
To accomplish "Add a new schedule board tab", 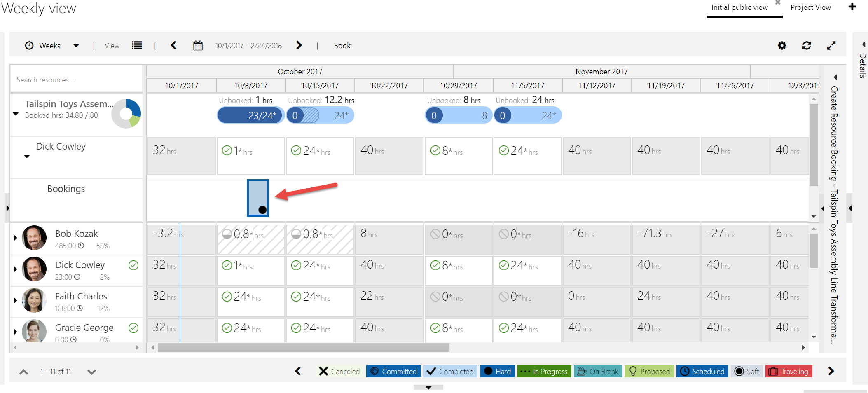I will pyautogui.click(x=852, y=7).
